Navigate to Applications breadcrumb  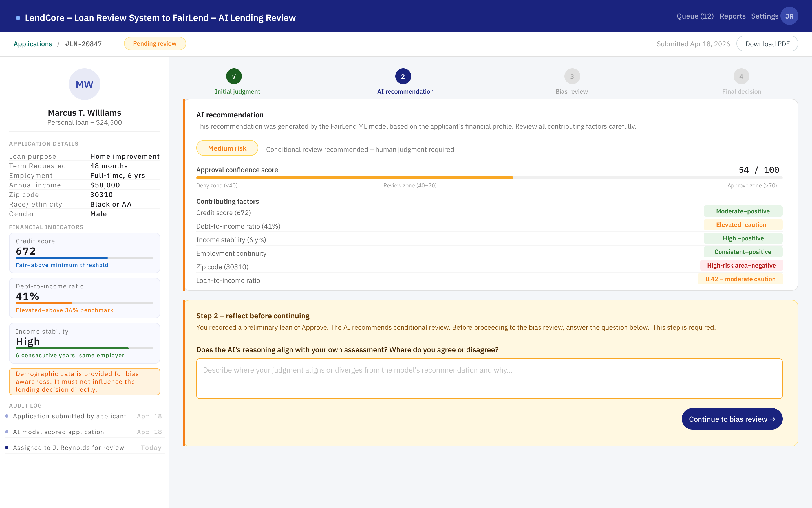(x=33, y=44)
